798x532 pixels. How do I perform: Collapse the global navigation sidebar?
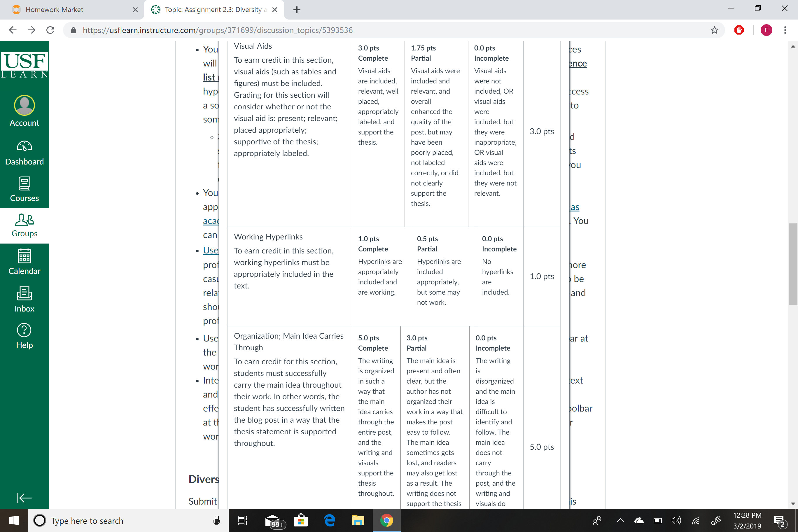(x=24, y=498)
